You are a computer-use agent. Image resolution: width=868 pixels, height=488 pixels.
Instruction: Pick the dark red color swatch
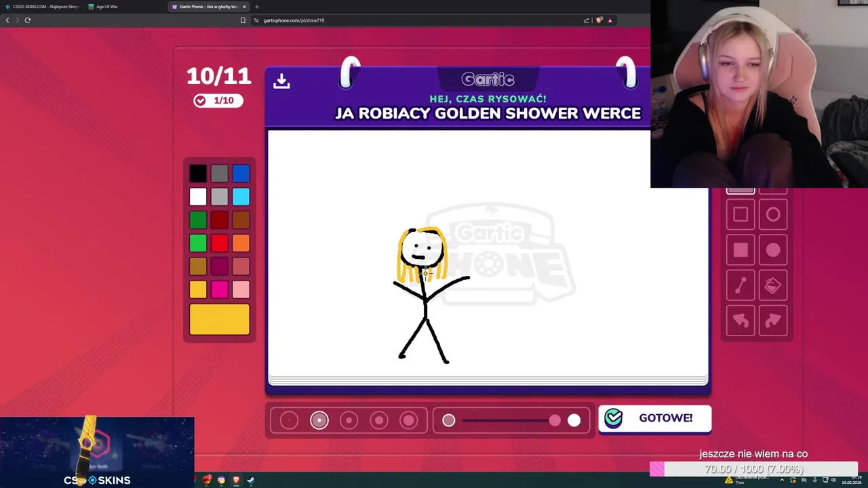click(219, 220)
